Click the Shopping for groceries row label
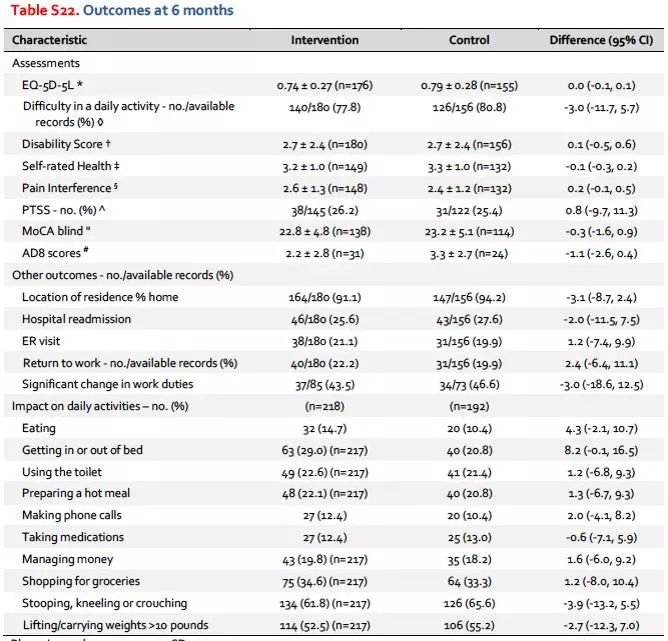This screenshot has height=641, width=668. pyautogui.click(x=81, y=581)
